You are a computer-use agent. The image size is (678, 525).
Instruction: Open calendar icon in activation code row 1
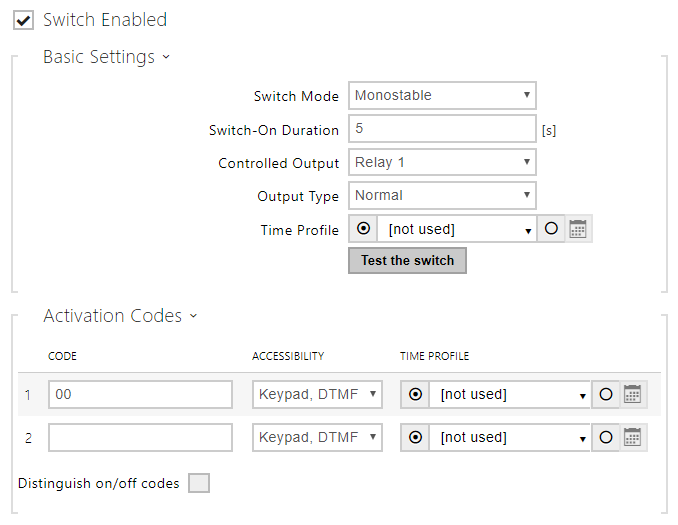tap(632, 394)
